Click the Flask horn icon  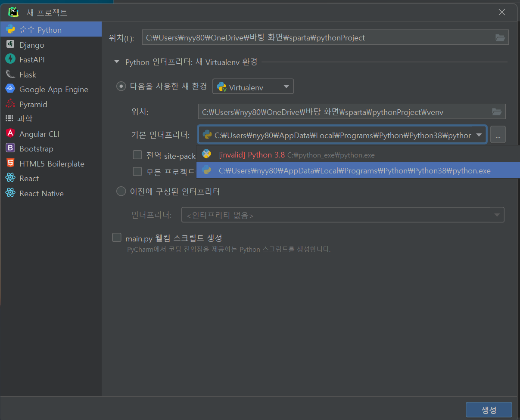pos(10,74)
